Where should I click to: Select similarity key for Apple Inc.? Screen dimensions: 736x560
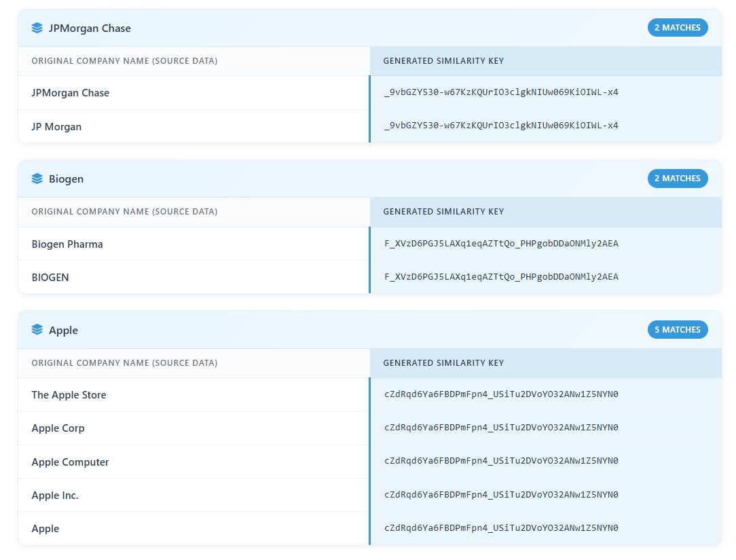pyautogui.click(x=501, y=494)
